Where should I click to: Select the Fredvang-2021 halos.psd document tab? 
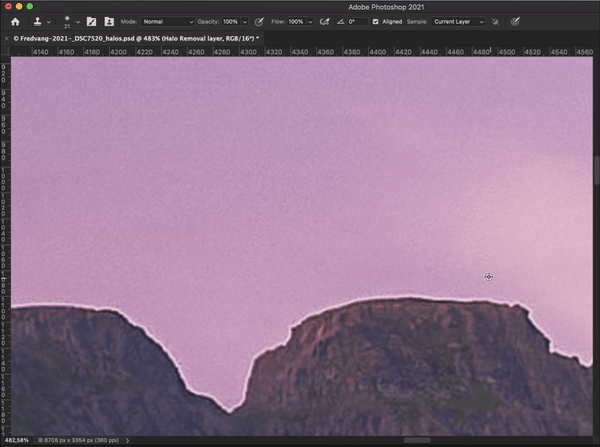point(136,38)
